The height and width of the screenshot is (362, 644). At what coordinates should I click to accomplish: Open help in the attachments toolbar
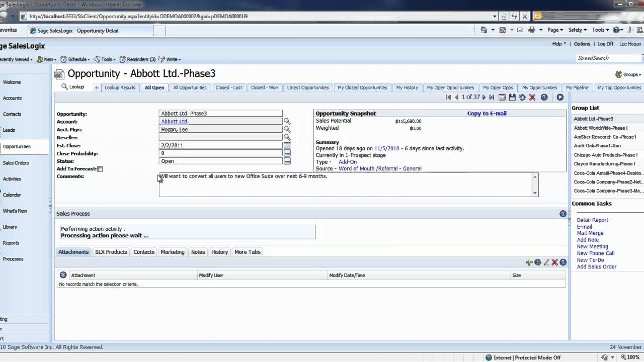pyautogui.click(x=563, y=262)
